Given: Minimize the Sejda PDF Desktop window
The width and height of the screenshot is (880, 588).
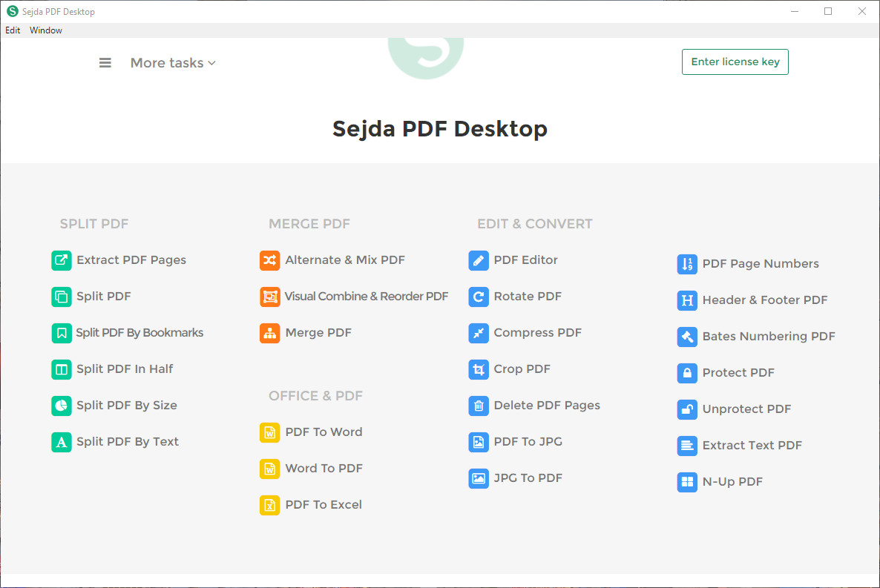Looking at the screenshot, I should coord(795,11).
